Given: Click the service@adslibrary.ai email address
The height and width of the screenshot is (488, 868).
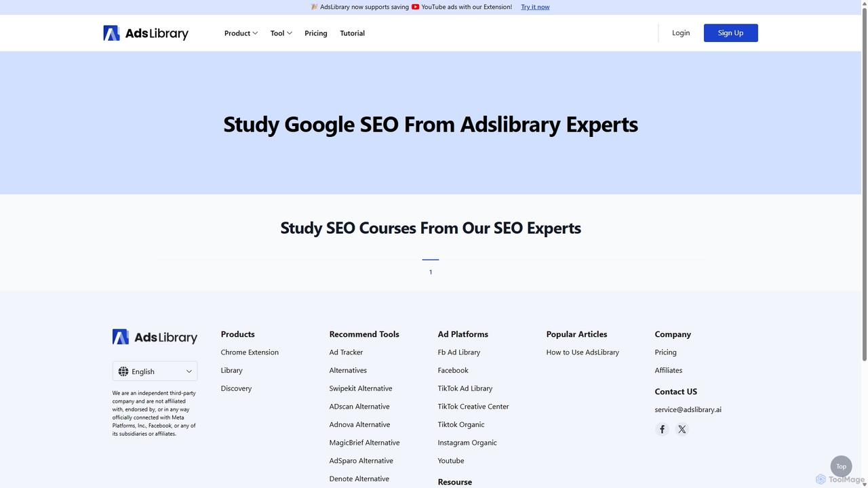Looking at the screenshot, I should click(x=688, y=409).
